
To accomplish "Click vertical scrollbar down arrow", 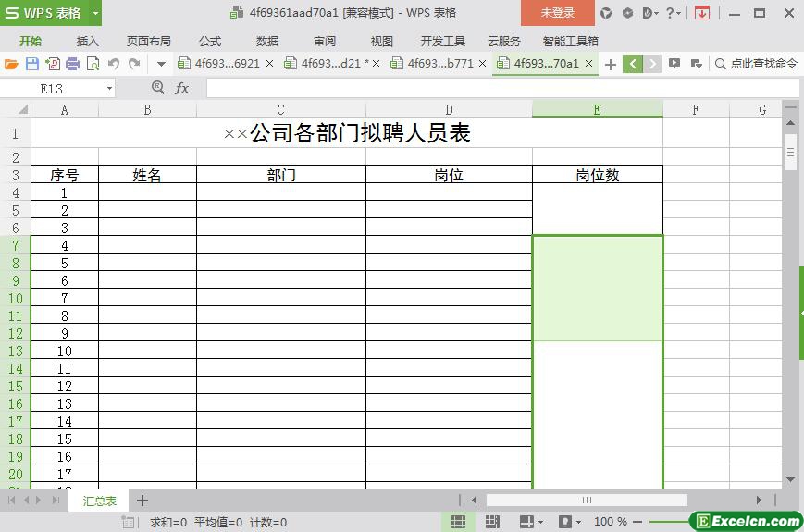I will [790, 479].
